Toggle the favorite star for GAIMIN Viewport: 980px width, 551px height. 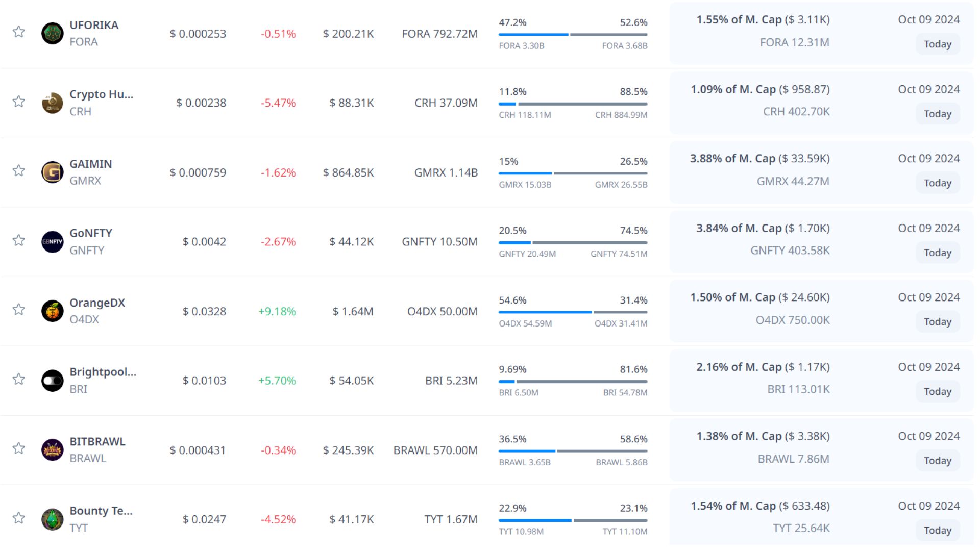[x=19, y=170]
